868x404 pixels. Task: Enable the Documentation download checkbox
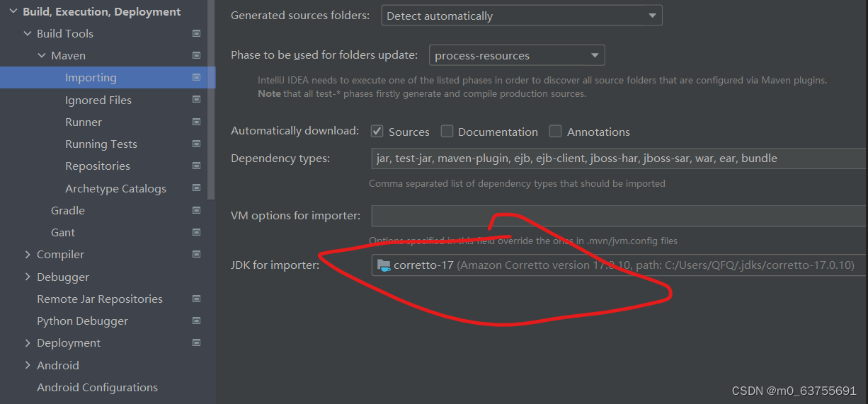click(x=447, y=131)
